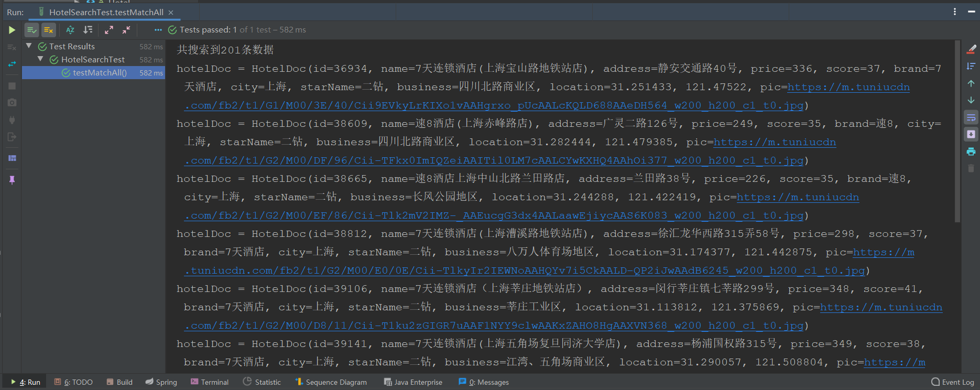Select HotelSearchTest in the test tree
The width and height of the screenshot is (980, 390).
click(93, 60)
